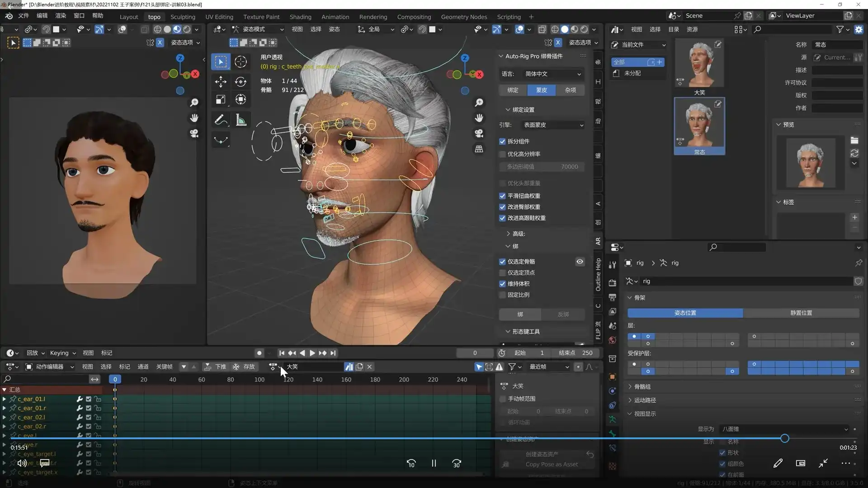This screenshot has height=488, width=868.
Task: Toggle the snapping magnet icon in the viewport header
Action: tap(422, 29)
